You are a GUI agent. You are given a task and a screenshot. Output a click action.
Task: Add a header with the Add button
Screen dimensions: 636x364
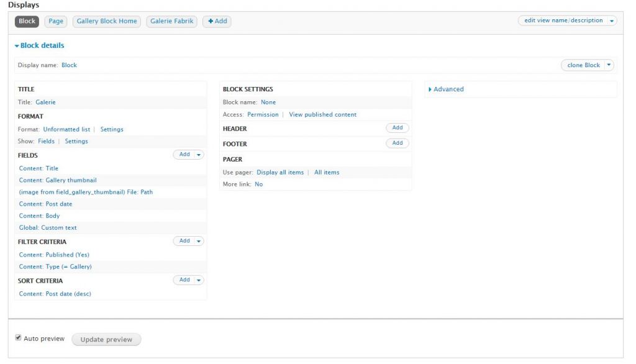[x=397, y=128]
